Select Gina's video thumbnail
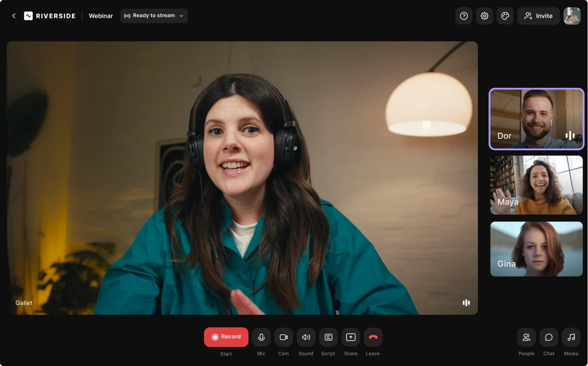 coord(537,249)
